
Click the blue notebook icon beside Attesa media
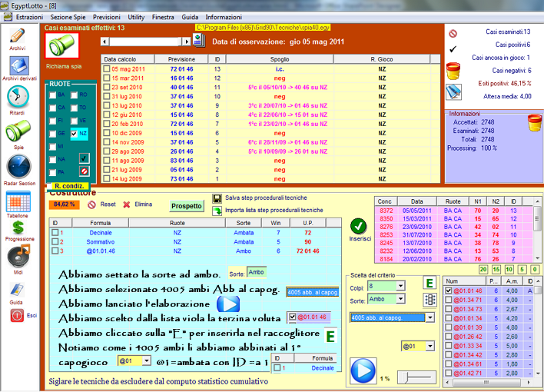[453, 92]
